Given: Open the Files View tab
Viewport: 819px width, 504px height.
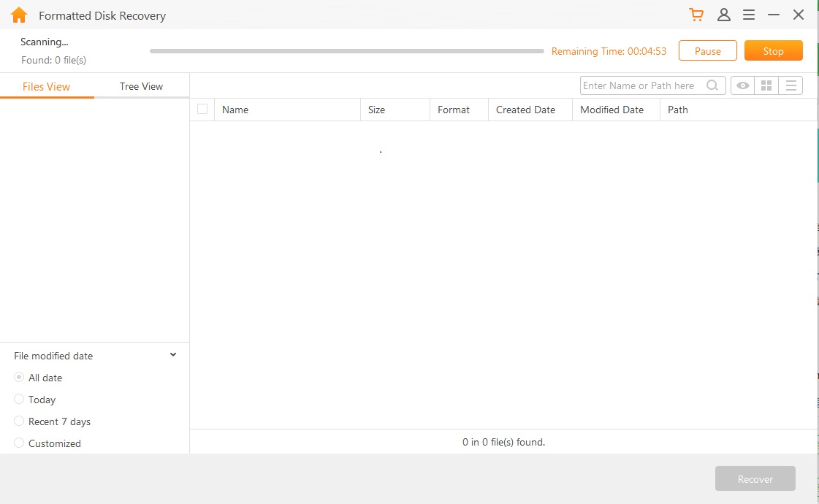Looking at the screenshot, I should point(47,86).
